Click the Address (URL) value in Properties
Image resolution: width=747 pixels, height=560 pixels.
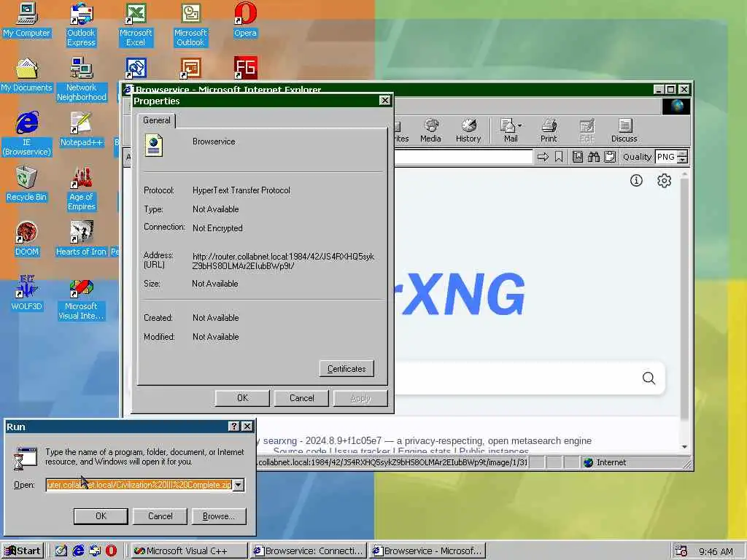(283, 261)
